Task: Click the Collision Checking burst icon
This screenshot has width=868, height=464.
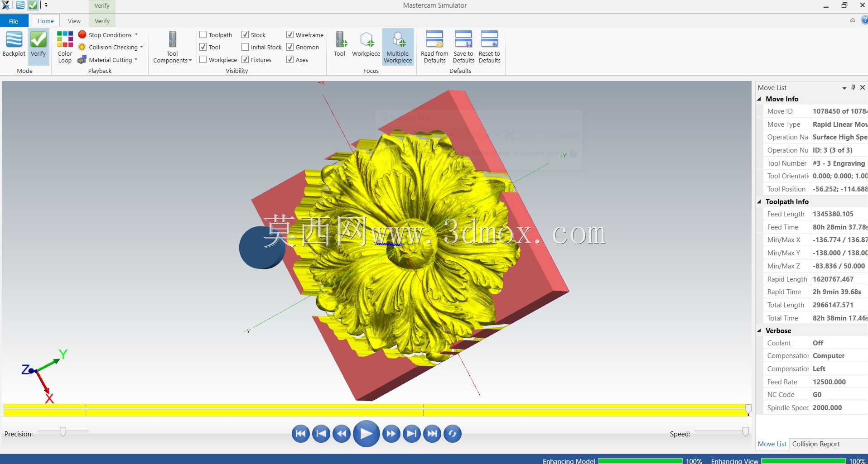Action: pyautogui.click(x=82, y=47)
